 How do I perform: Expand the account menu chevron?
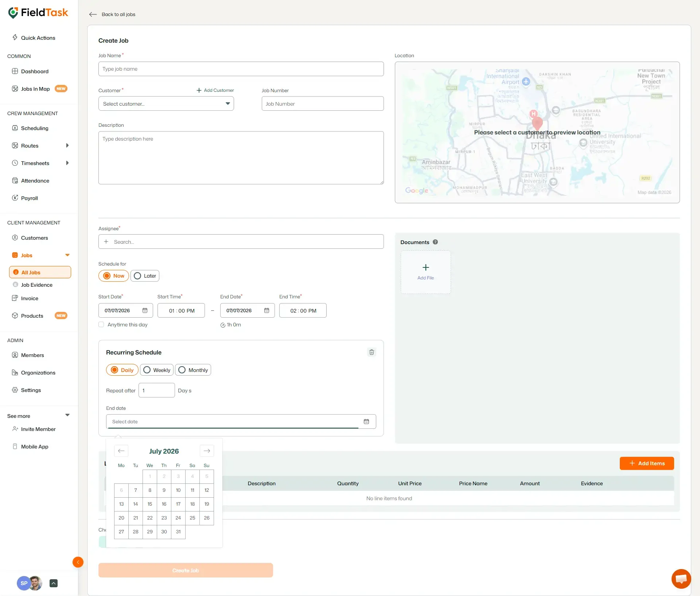click(54, 583)
